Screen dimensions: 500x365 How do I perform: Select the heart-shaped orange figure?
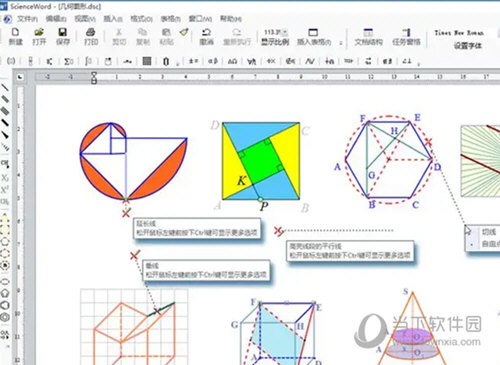tap(133, 161)
